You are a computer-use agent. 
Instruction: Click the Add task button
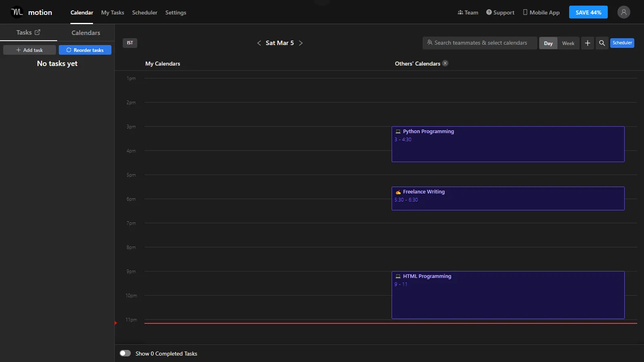pyautogui.click(x=29, y=50)
